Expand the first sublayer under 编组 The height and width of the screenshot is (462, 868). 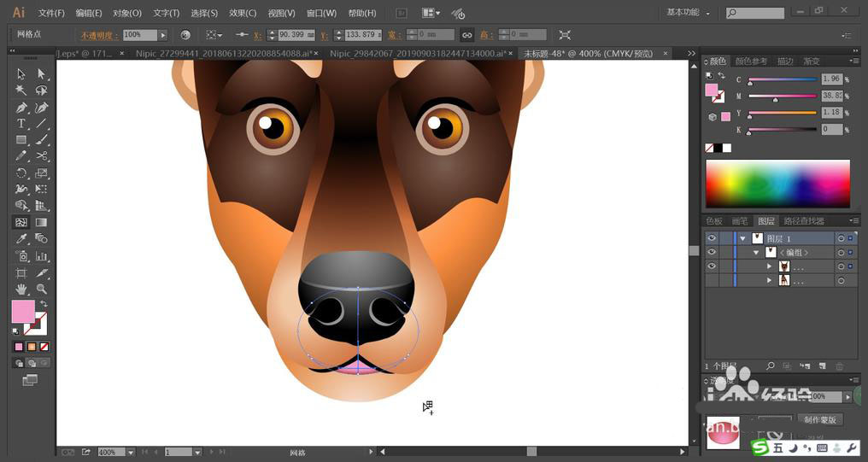pyautogui.click(x=770, y=266)
